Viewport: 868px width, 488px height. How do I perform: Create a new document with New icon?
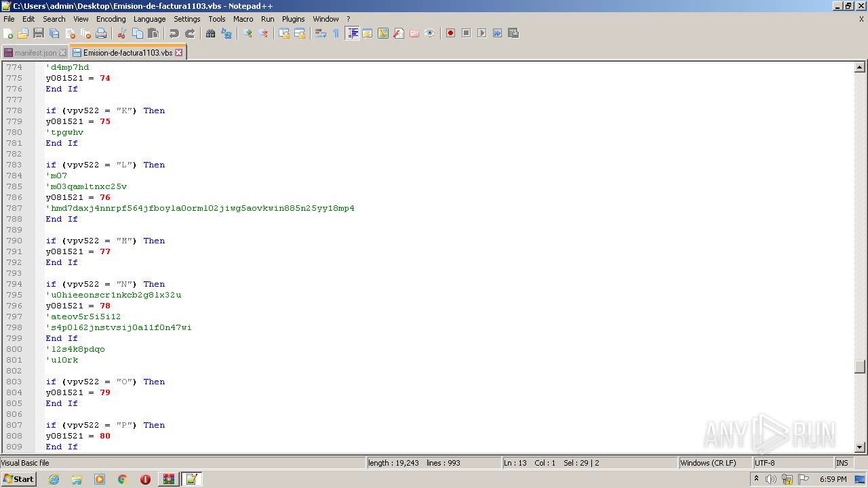click(x=8, y=33)
